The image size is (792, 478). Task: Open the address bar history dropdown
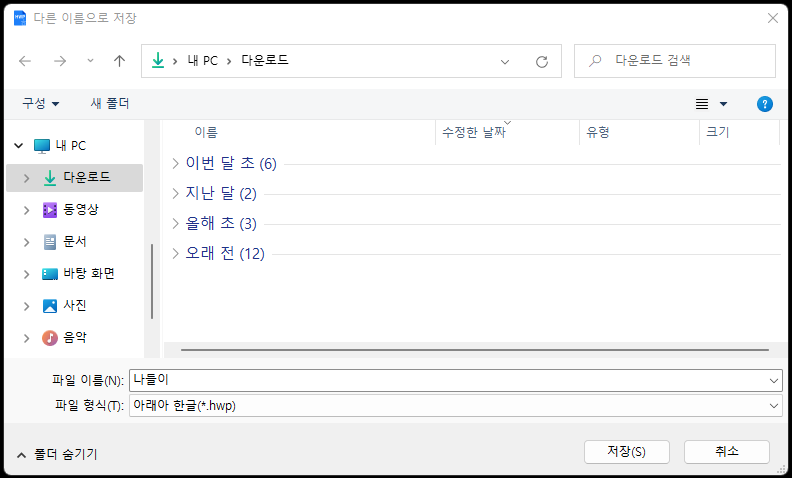click(505, 62)
